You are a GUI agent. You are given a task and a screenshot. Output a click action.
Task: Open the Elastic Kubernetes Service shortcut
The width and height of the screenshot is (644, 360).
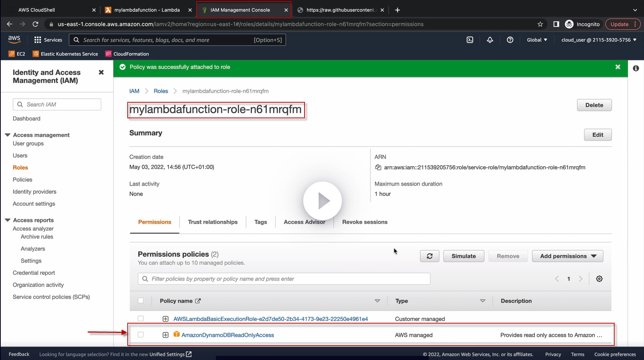[65, 54]
